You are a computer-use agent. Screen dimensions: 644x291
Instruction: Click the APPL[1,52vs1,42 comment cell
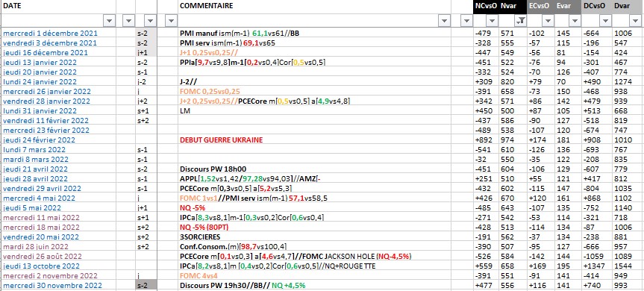[314, 178]
